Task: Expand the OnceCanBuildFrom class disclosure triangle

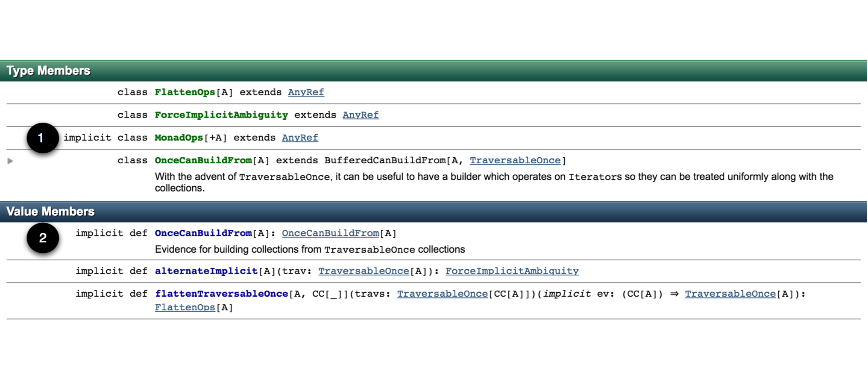Action: (x=10, y=161)
